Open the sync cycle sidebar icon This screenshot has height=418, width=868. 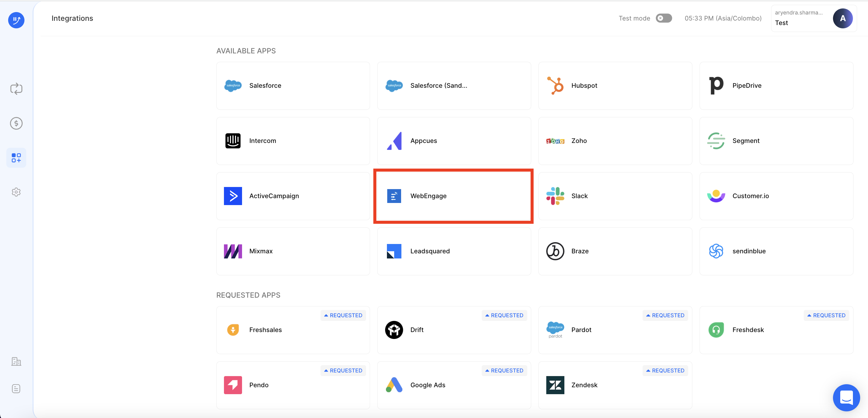pos(16,89)
